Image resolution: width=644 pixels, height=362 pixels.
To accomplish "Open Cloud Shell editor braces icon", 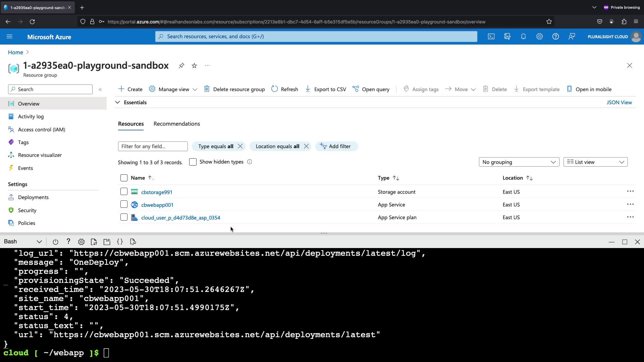I will tap(120, 242).
